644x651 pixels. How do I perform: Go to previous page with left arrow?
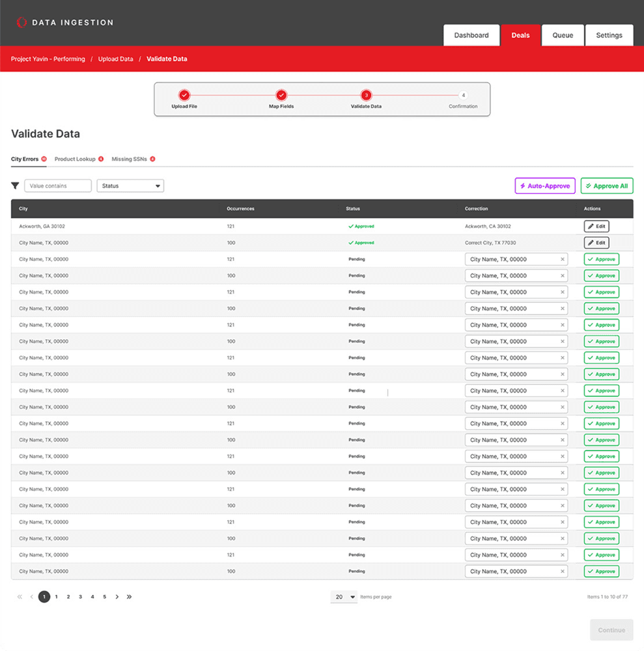pyautogui.click(x=31, y=596)
